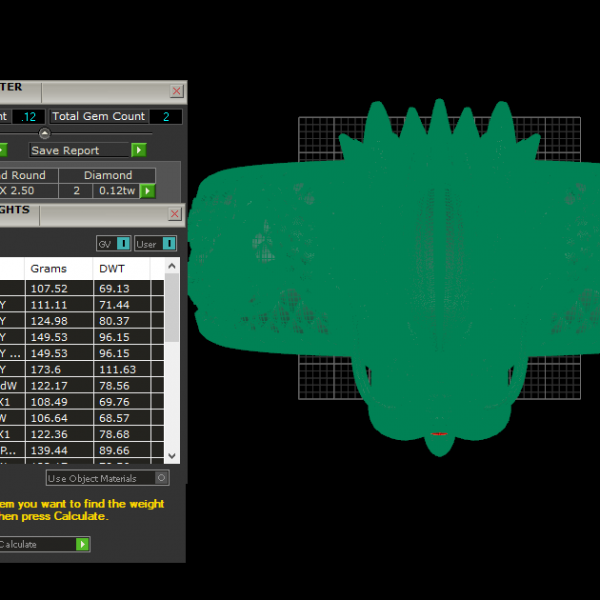This screenshot has height=600, width=600.
Task: Close the metal weights panel
Action: 177,214
